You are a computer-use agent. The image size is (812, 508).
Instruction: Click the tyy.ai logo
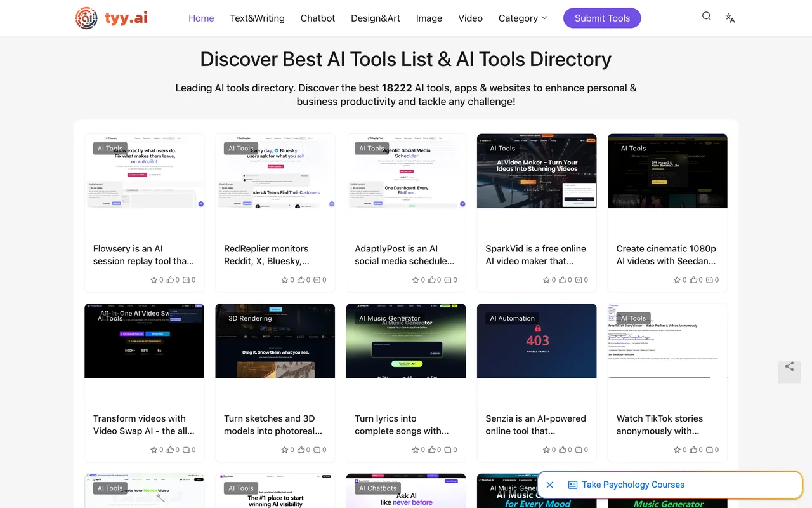point(111,18)
